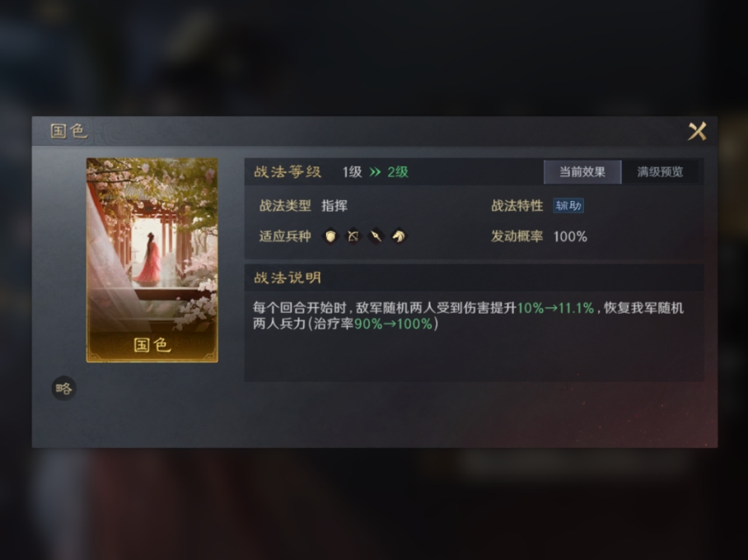Click the 战法说明 section header
The image size is (748, 560).
coord(288,278)
